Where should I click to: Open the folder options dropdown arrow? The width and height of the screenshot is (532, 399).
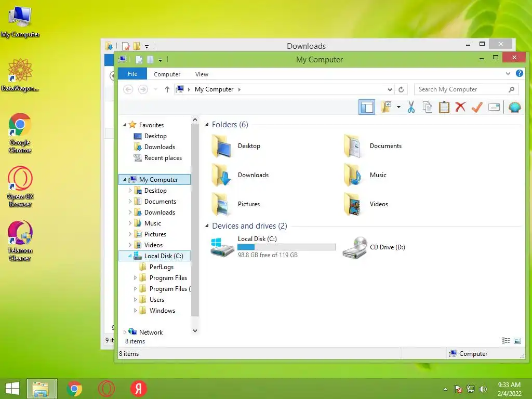[398, 107]
